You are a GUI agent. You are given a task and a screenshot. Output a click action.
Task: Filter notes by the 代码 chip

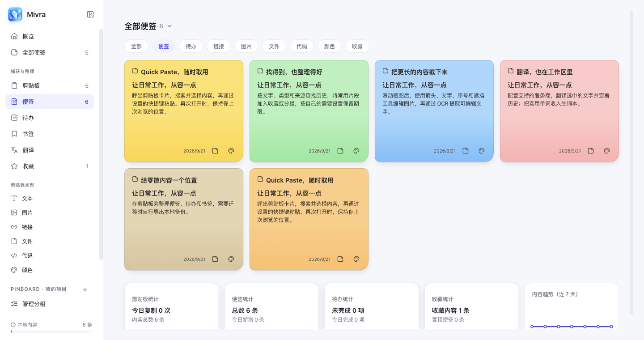[302, 46]
